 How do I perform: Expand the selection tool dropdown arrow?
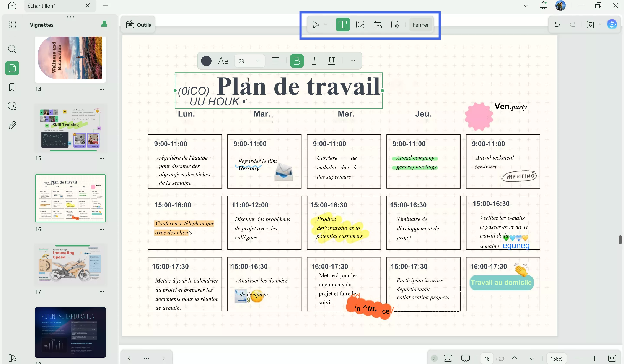coord(326,24)
